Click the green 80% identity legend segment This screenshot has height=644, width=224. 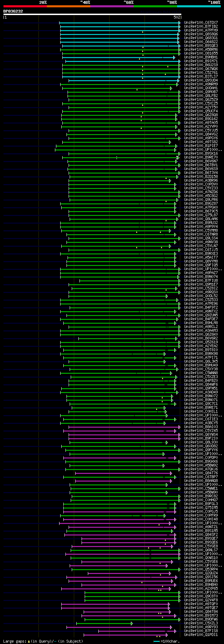155,6
